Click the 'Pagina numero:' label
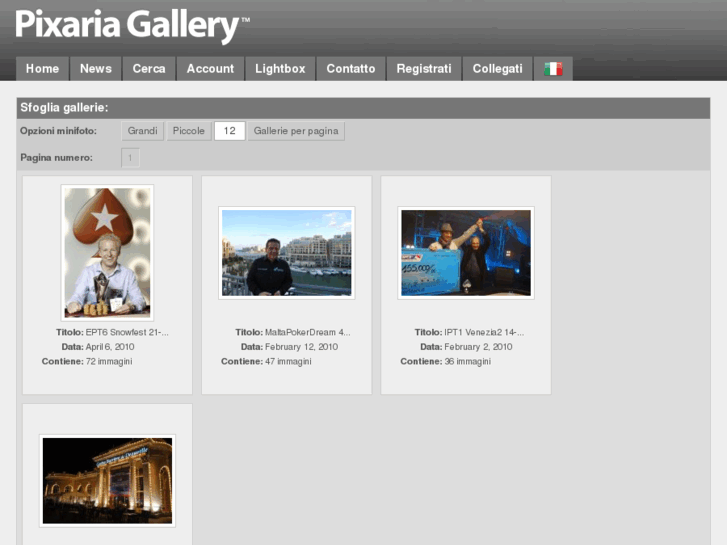Image resolution: width=727 pixels, height=545 pixels. (x=56, y=158)
